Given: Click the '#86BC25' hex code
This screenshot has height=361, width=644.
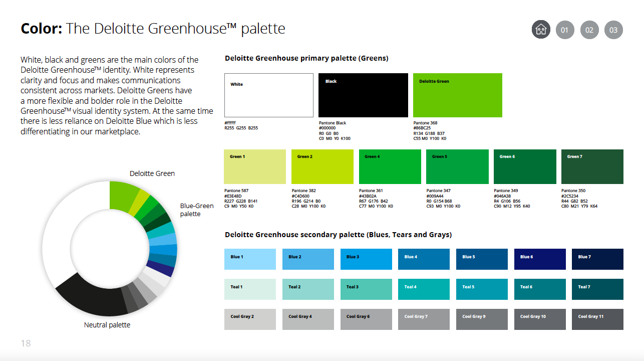Looking at the screenshot, I should (x=422, y=128).
